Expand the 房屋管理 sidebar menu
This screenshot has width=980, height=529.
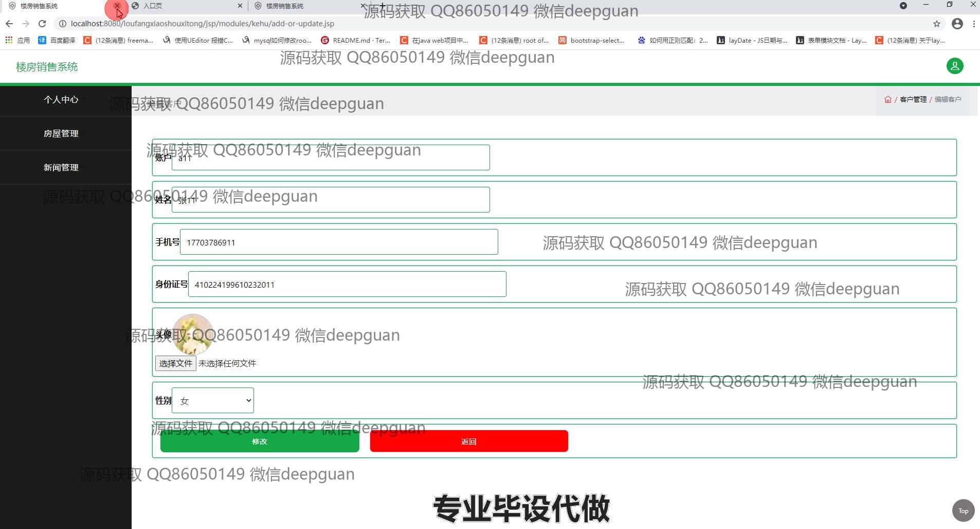point(61,134)
